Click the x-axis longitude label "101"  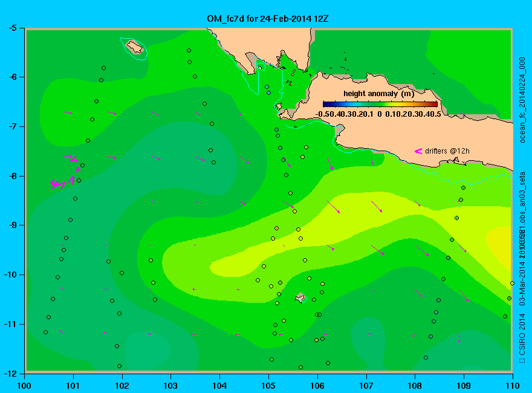[73, 386]
